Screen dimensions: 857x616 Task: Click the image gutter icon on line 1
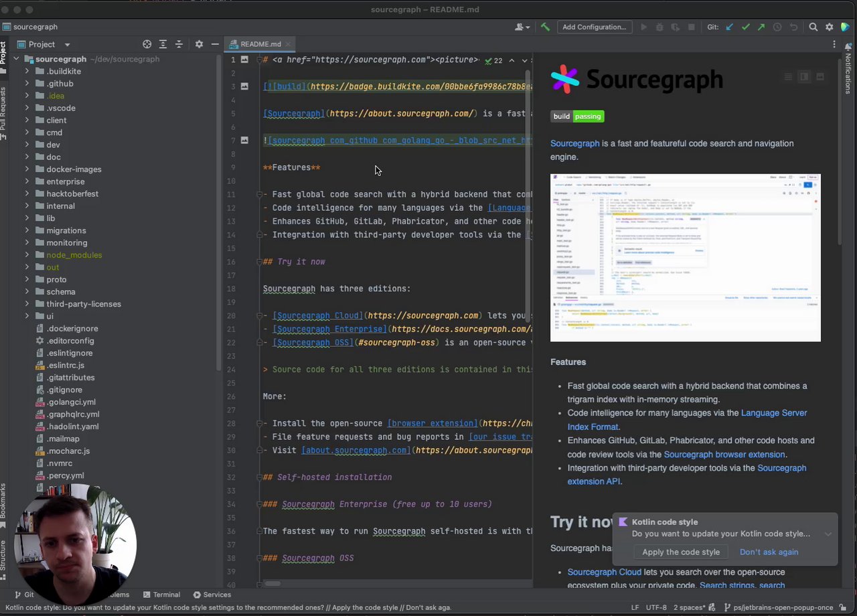click(244, 60)
